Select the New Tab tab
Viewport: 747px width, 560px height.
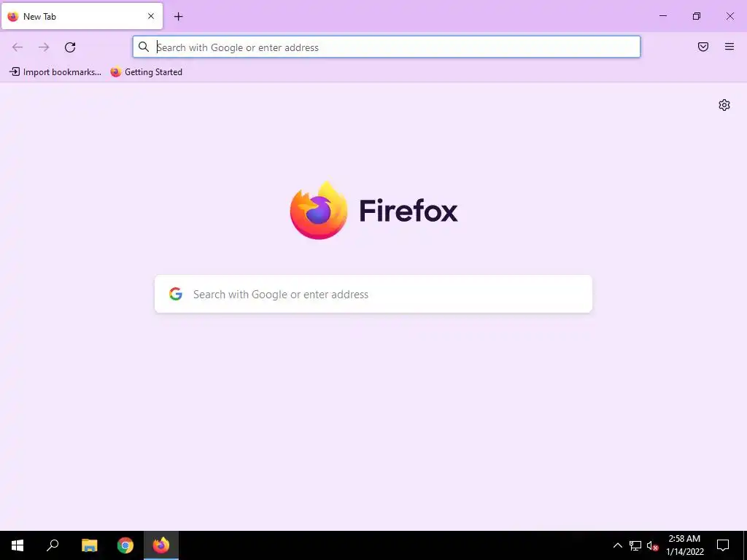coord(82,16)
